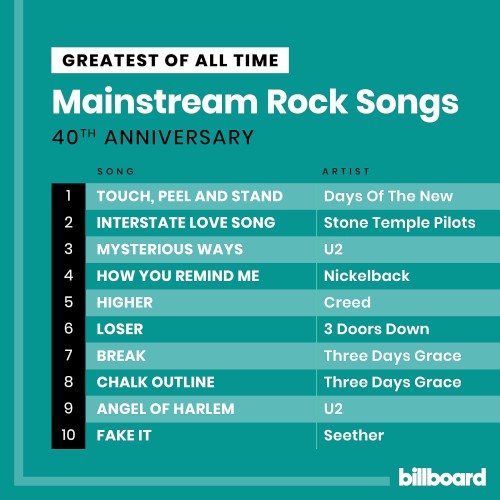Open Stone Temple Pilots artist entry
The image size is (500, 500).
pyautogui.click(x=400, y=223)
